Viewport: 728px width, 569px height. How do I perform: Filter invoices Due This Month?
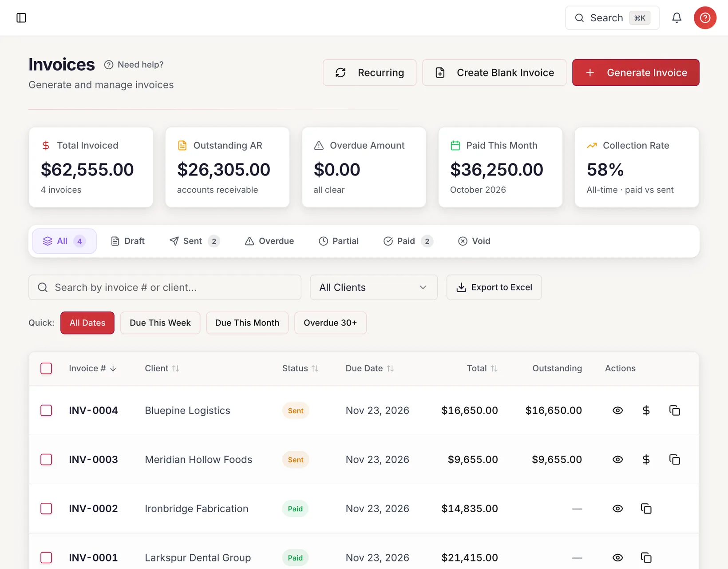(247, 323)
